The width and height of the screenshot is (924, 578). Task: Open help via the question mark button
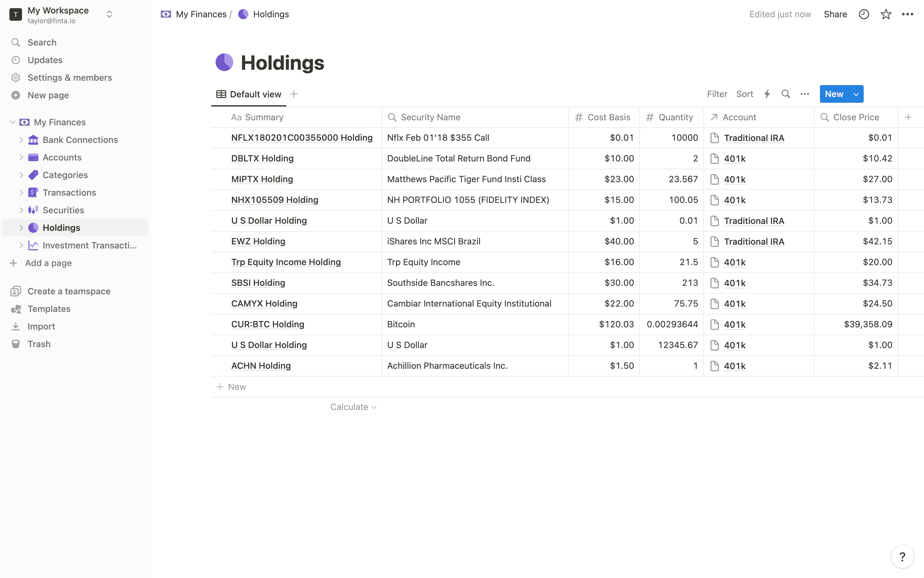point(902,557)
